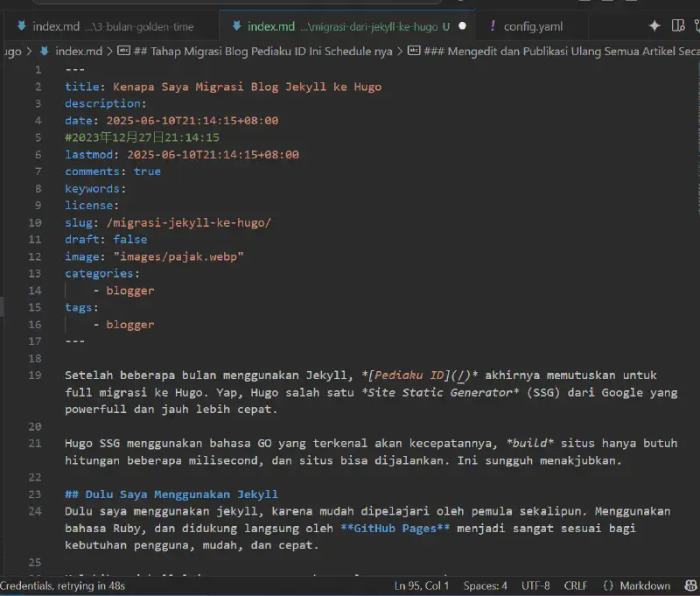Click the 'false' value of draft

point(129,239)
